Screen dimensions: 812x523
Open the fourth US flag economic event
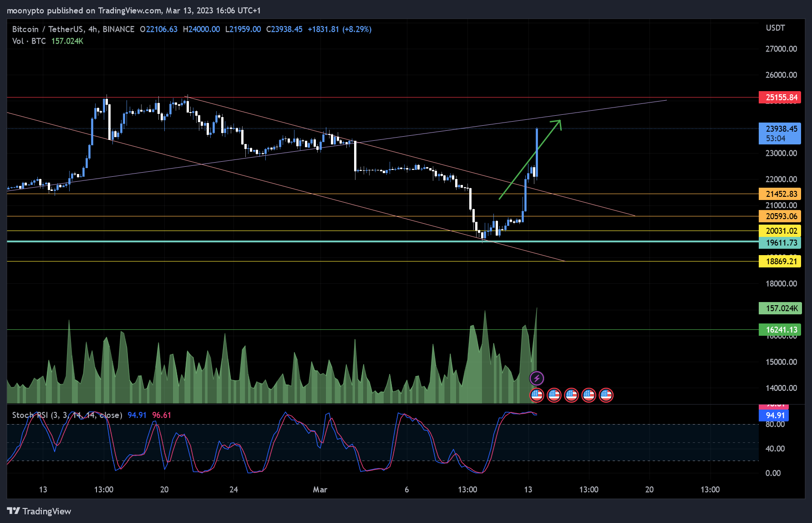coord(589,395)
